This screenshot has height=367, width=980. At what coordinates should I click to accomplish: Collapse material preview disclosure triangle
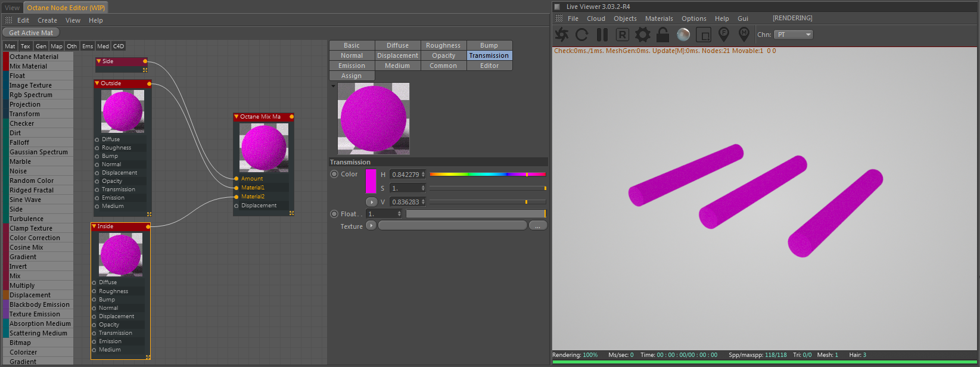click(333, 86)
